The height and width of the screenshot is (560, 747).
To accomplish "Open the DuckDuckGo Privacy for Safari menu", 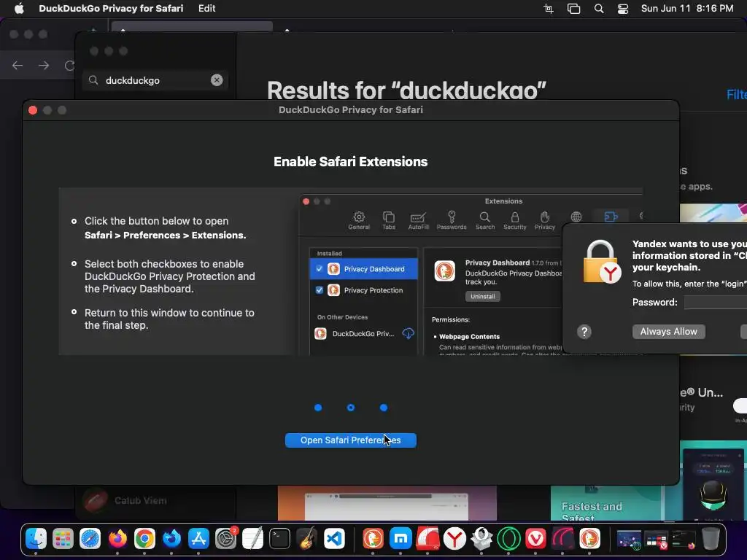I will [111, 8].
